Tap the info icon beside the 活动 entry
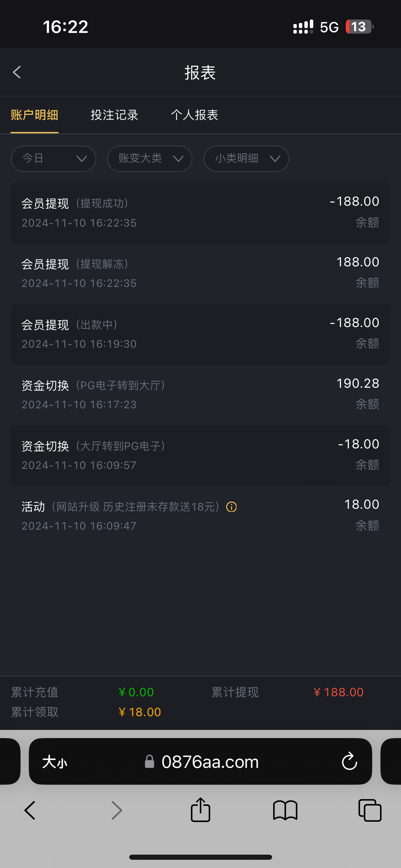Image resolution: width=401 pixels, height=868 pixels. 231,507
